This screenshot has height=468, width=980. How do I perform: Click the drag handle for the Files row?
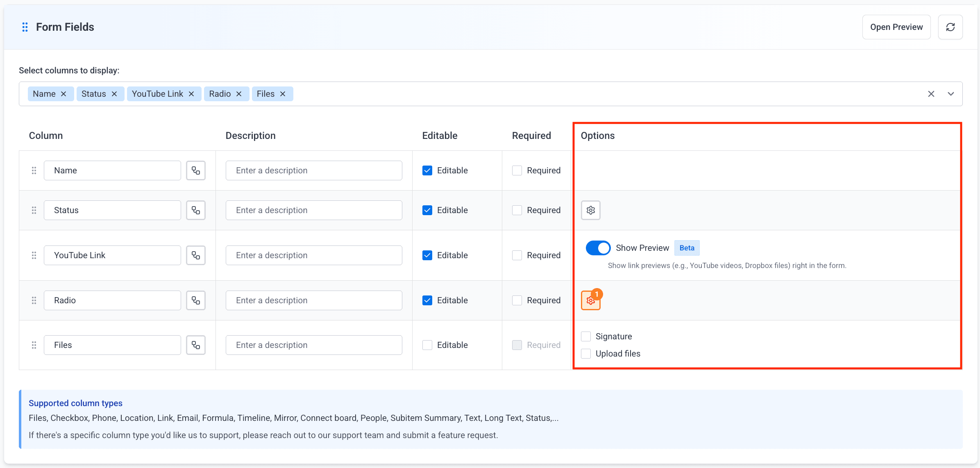click(34, 345)
